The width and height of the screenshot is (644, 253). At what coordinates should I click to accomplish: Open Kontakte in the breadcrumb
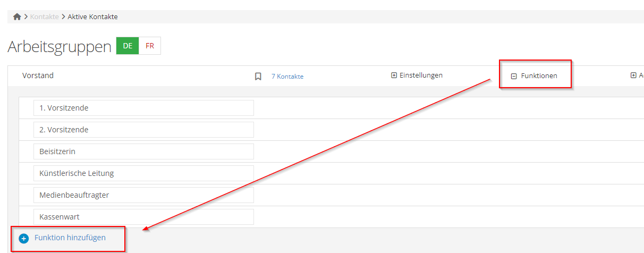pyautogui.click(x=45, y=17)
